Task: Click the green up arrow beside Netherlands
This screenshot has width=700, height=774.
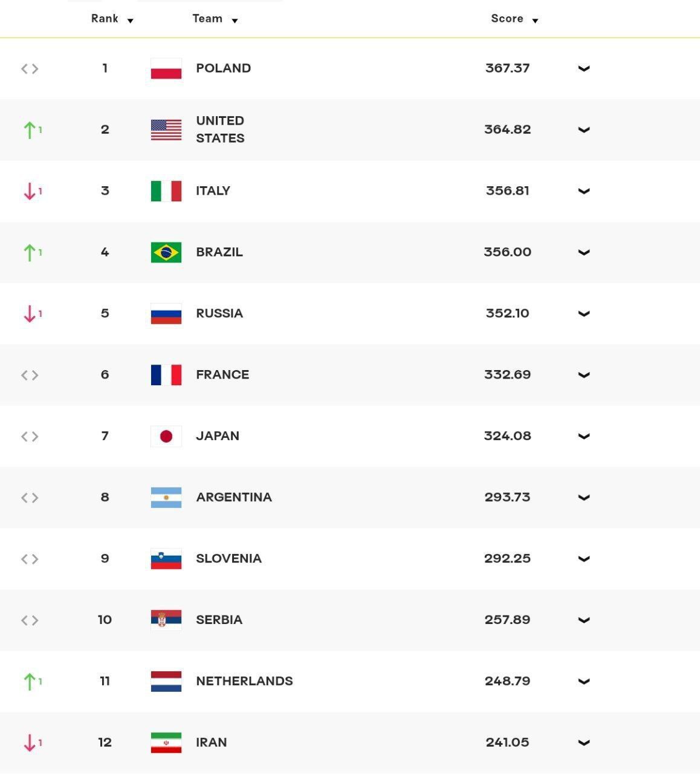Action: click(28, 681)
